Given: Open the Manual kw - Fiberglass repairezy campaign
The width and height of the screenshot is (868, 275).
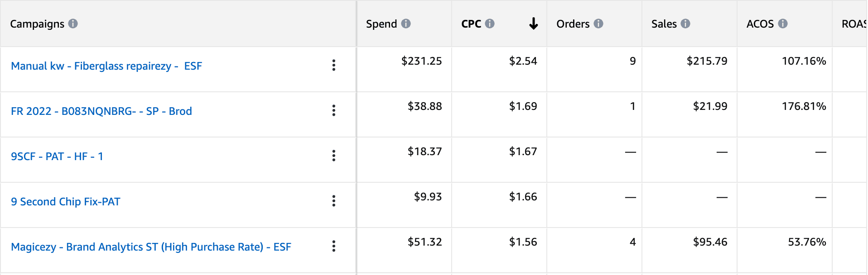Looking at the screenshot, I should click(x=107, y=66).
